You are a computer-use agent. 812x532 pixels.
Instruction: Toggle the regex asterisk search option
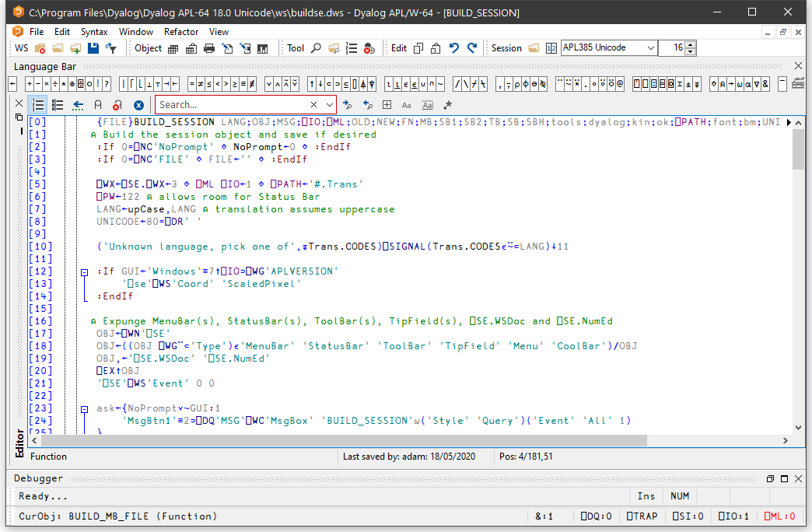click(x=447, y=105)
